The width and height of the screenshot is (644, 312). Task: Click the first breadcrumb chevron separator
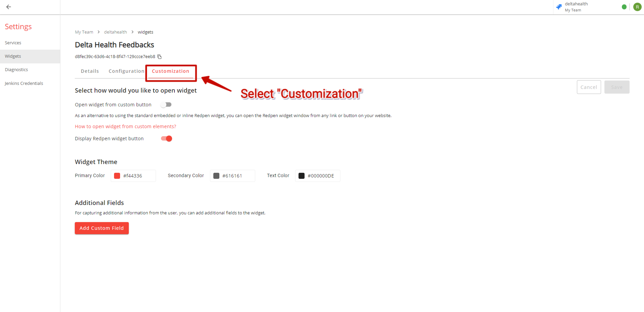(x=99, y=32)
